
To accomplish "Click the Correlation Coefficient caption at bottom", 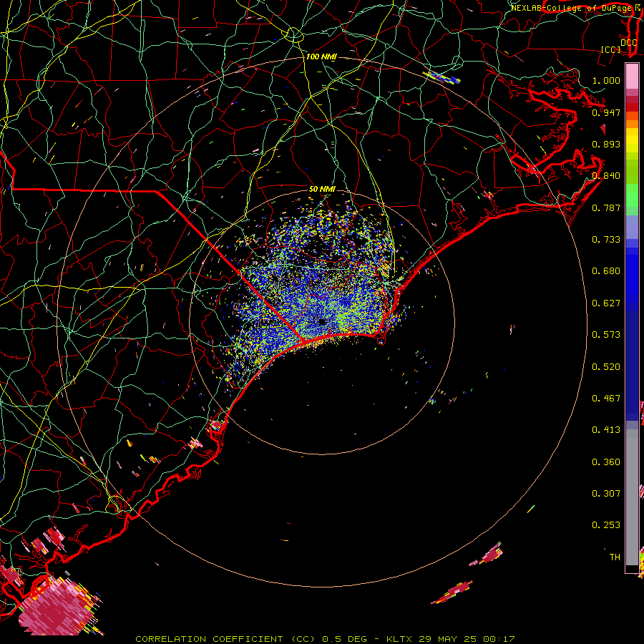I will tap(325, 639).
